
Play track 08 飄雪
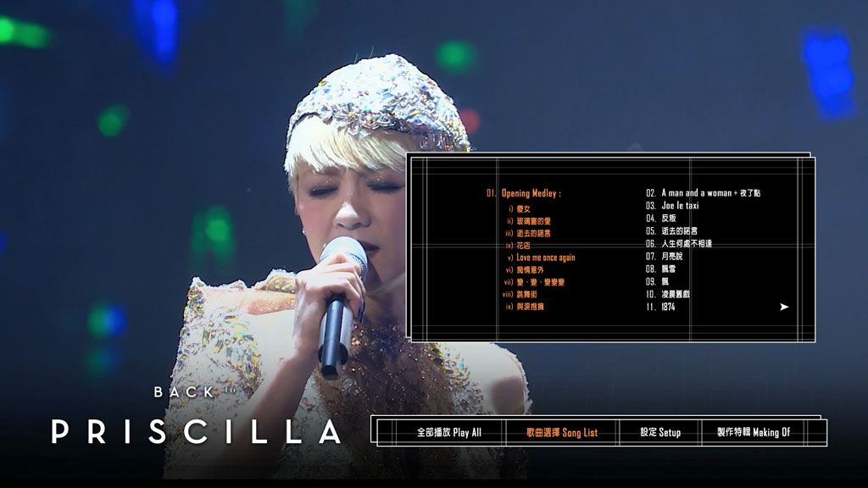[660, 269]
